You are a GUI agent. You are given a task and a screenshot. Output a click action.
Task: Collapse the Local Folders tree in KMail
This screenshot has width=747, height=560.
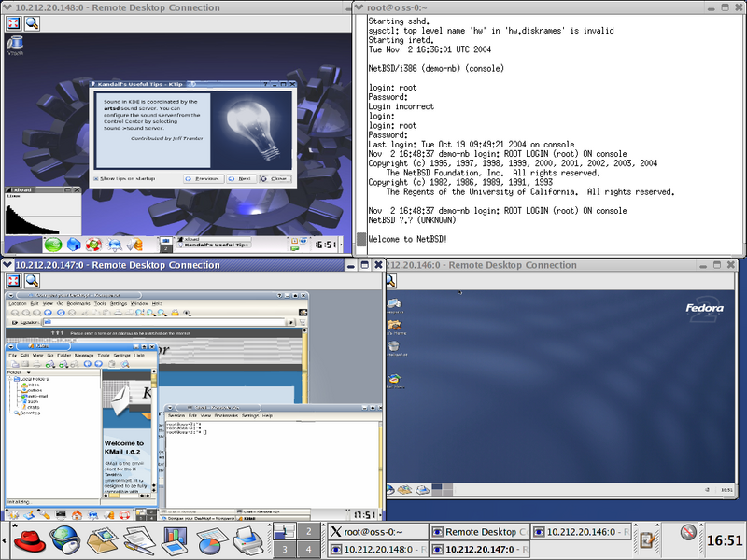pos(9,379)
